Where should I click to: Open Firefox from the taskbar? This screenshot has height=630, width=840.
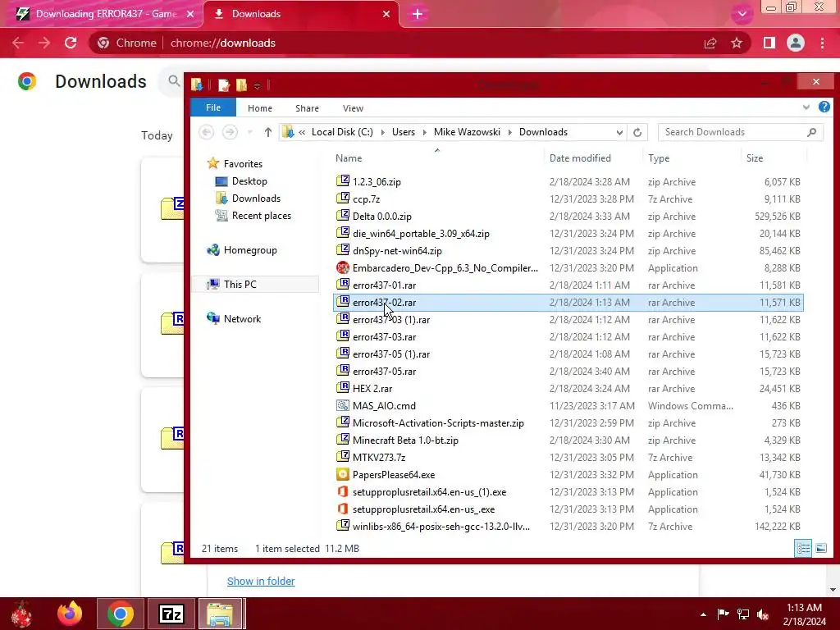(70, 614)
